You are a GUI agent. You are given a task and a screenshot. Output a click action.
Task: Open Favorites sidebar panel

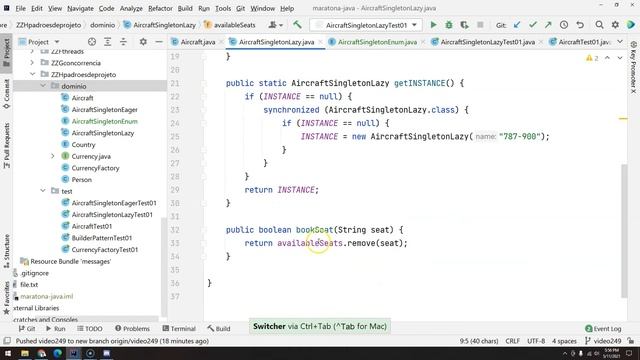click(6, 298)
